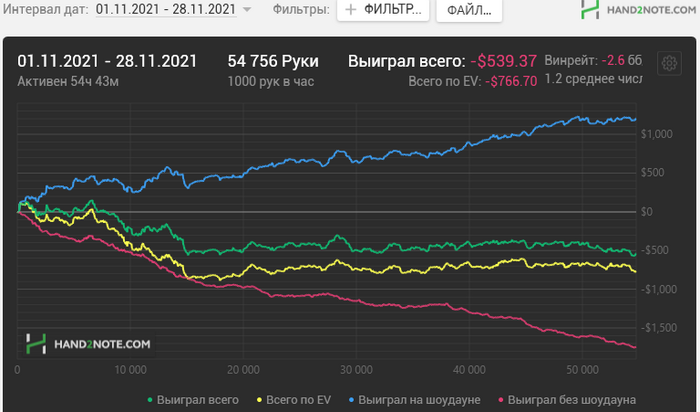
Task: Click the ФАЙЛ... button
Action: click(x=469, y=10)
